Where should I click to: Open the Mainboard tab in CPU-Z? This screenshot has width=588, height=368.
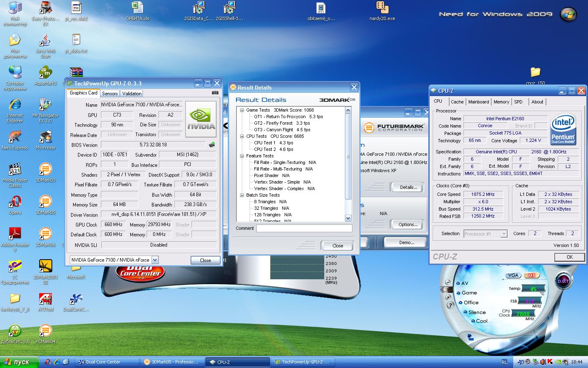479,102
